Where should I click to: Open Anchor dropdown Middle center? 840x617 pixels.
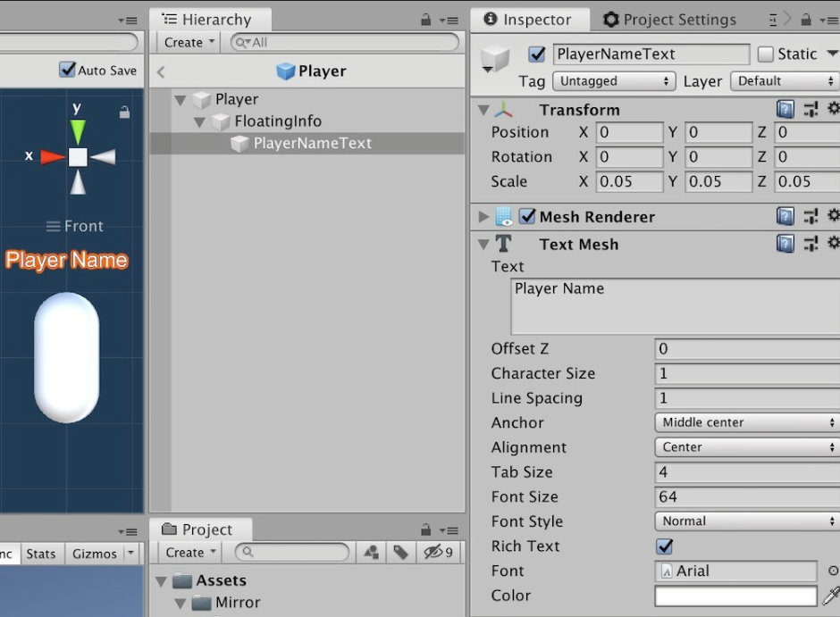pyautogui.click(x=747, y=422)
